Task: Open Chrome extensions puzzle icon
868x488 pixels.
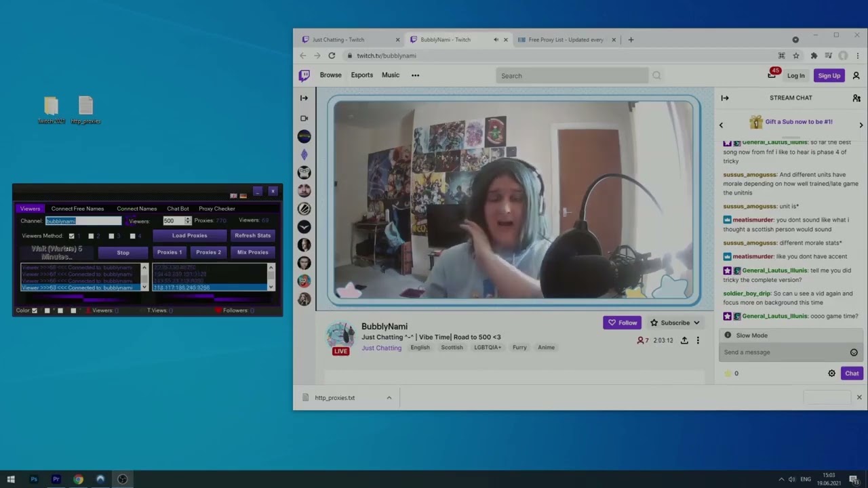Action: coord(814,56)
